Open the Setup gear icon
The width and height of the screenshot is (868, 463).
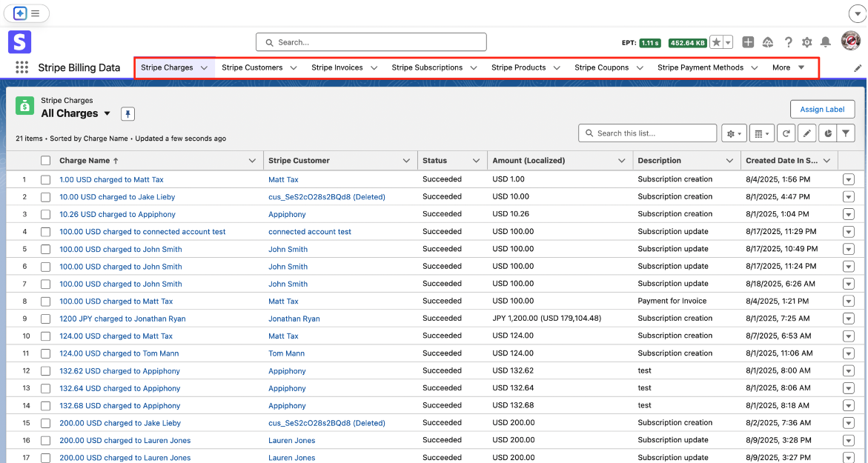click(806, 42)
